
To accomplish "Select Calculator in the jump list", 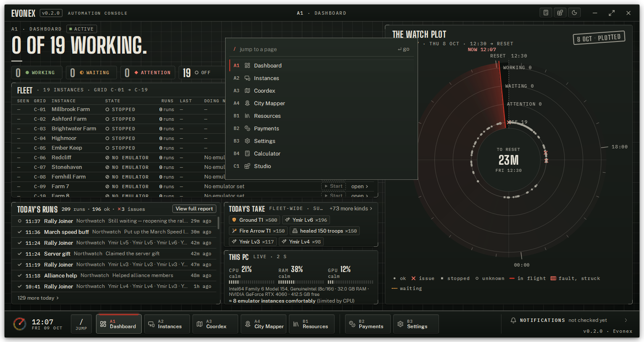I will [322, 153].
